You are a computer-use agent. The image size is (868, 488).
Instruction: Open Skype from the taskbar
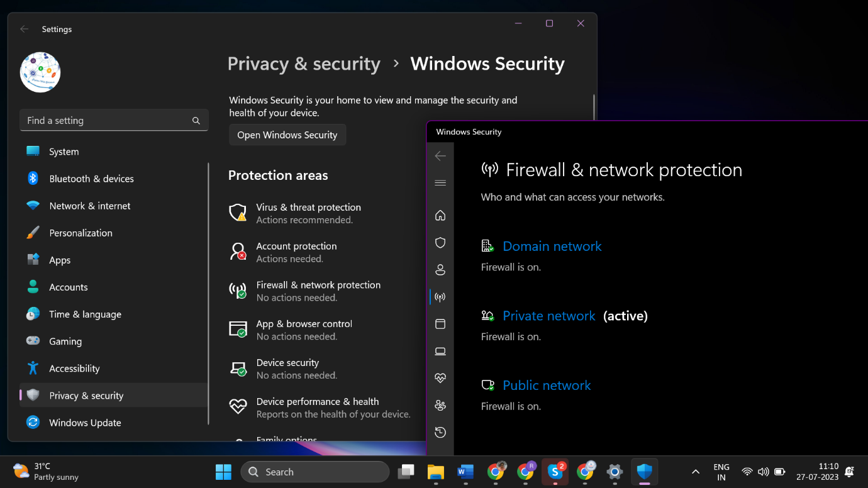pyautogui.click(x=555, y=472)
